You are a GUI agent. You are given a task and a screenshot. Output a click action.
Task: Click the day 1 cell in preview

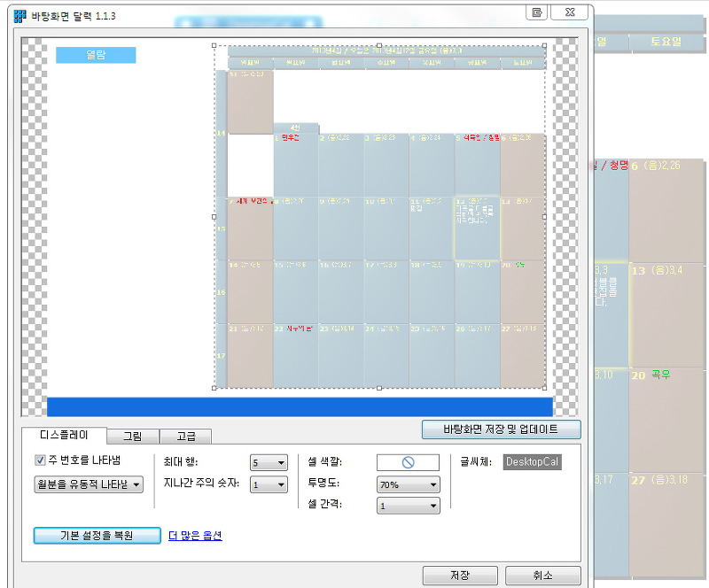click(x=296, y=165)
